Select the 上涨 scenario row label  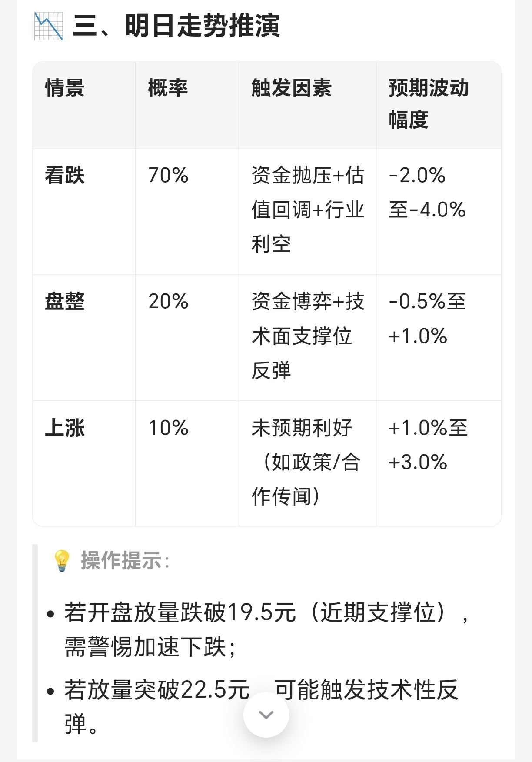tap(65, 428)
